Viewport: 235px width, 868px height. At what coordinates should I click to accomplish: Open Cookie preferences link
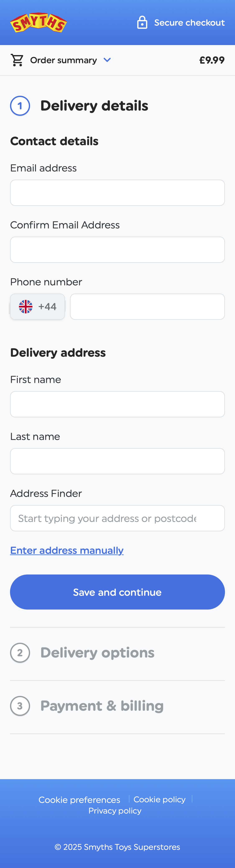pyautogui.click(x=79, y=800)
